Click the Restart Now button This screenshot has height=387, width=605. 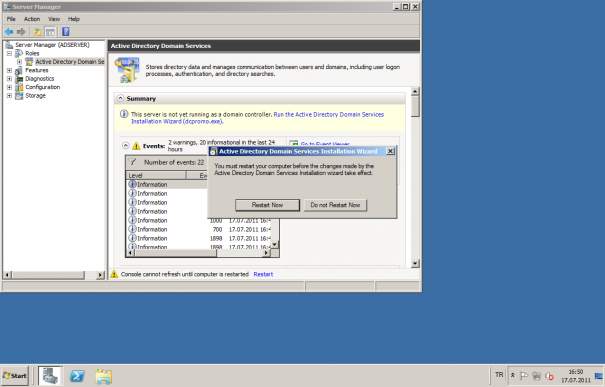pos(267,205)
